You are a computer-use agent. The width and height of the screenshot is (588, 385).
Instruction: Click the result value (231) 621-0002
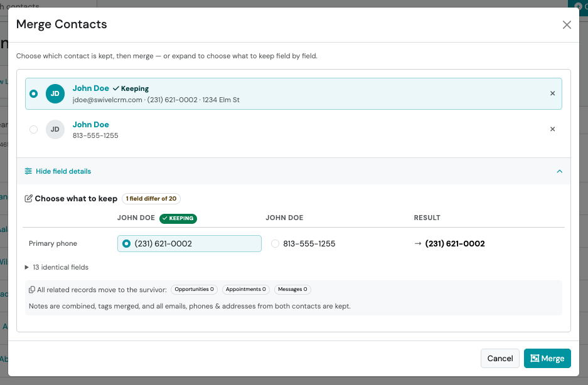click(x=455, y=244)
